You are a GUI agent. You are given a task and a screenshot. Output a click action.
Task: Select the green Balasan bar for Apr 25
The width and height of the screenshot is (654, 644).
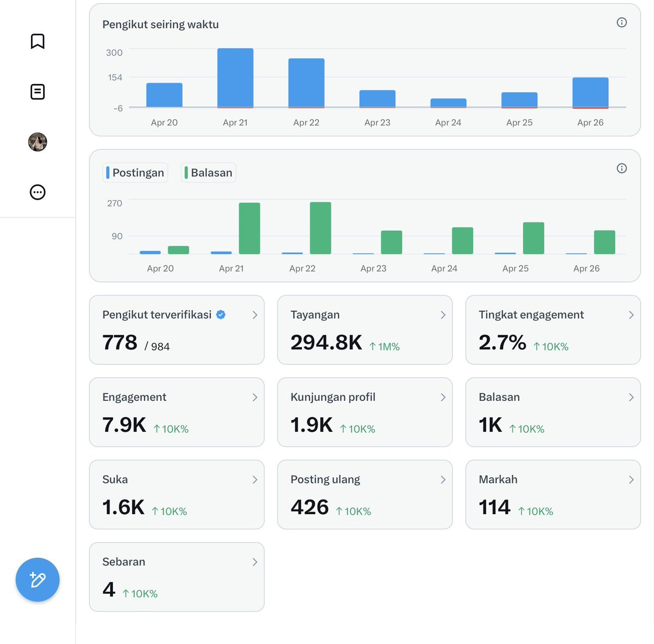(x=534, y=238)
